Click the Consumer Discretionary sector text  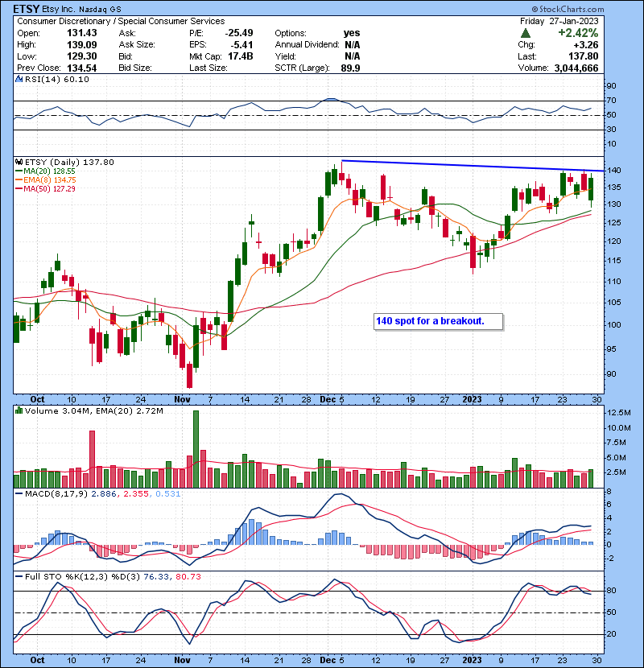pyautogui.click(x=64, y=21)
